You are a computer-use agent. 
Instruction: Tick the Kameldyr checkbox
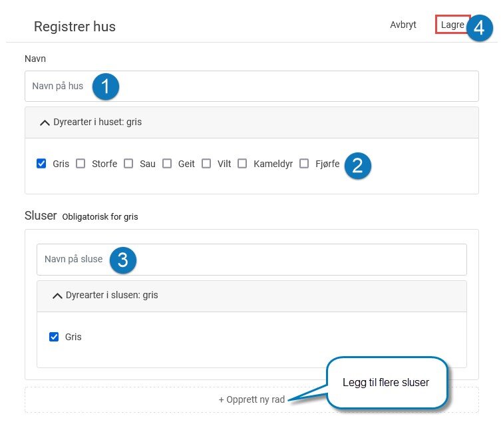(x=242, y=163)
